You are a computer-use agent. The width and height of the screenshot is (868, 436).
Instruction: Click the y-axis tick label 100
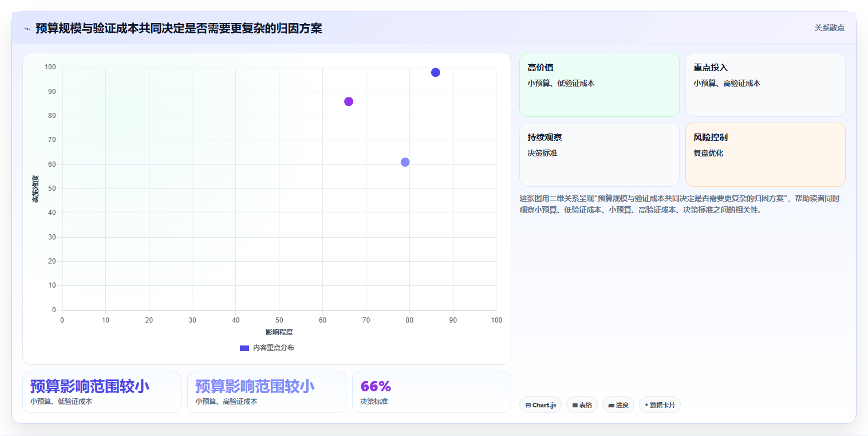[x=50, y=68]
